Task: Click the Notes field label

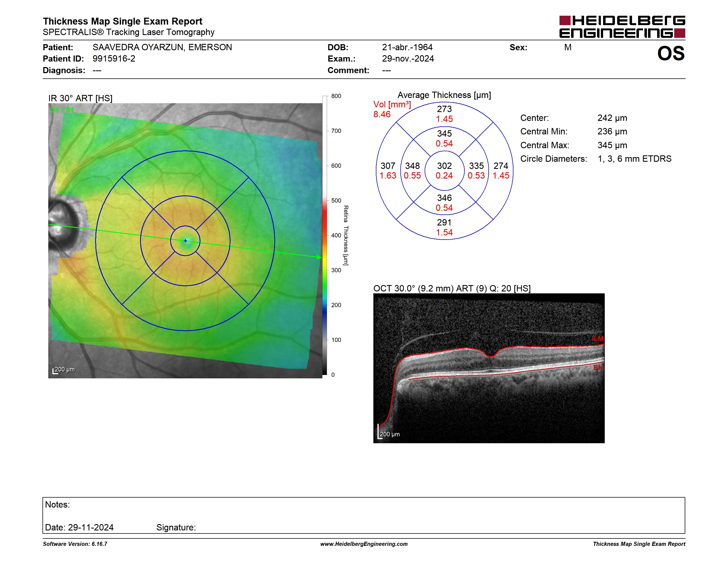Action: [57, 504]
